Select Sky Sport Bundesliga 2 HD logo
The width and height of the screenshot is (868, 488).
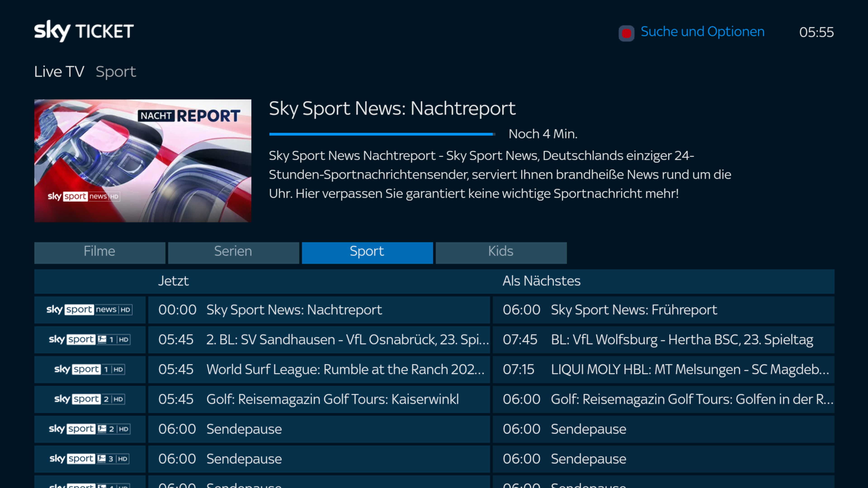click(90, 429)
